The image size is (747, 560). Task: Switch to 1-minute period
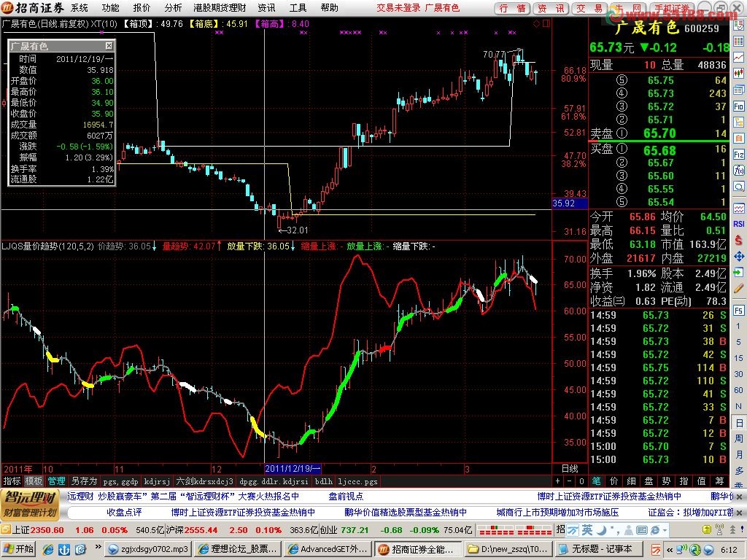(739, 326)
